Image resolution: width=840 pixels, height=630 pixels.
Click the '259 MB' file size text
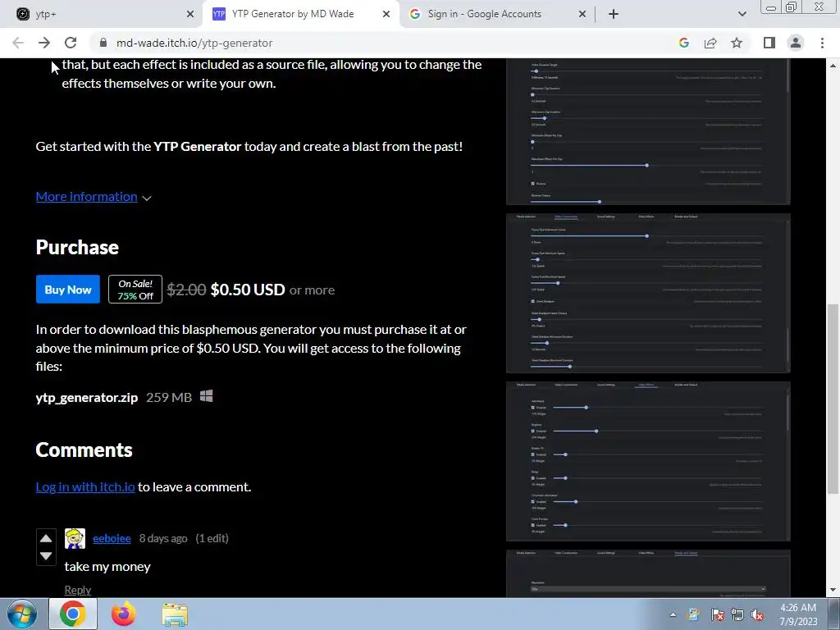169,397
